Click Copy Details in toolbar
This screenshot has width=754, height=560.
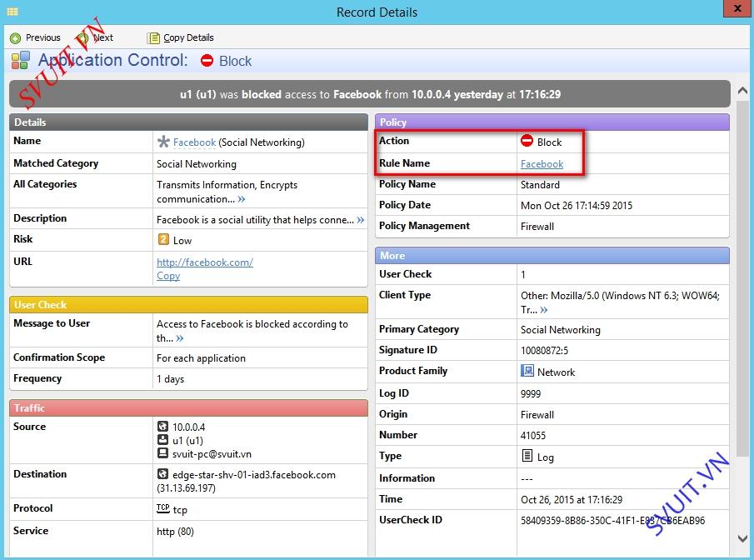pos(181,37)
